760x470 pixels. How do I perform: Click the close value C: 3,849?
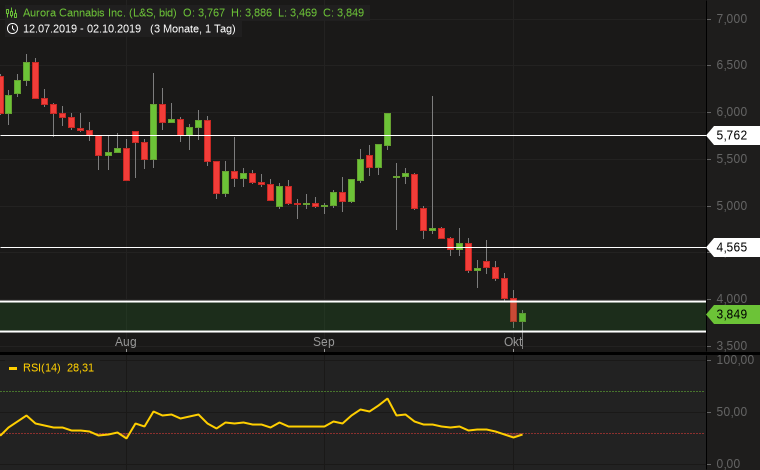point(344,13)
